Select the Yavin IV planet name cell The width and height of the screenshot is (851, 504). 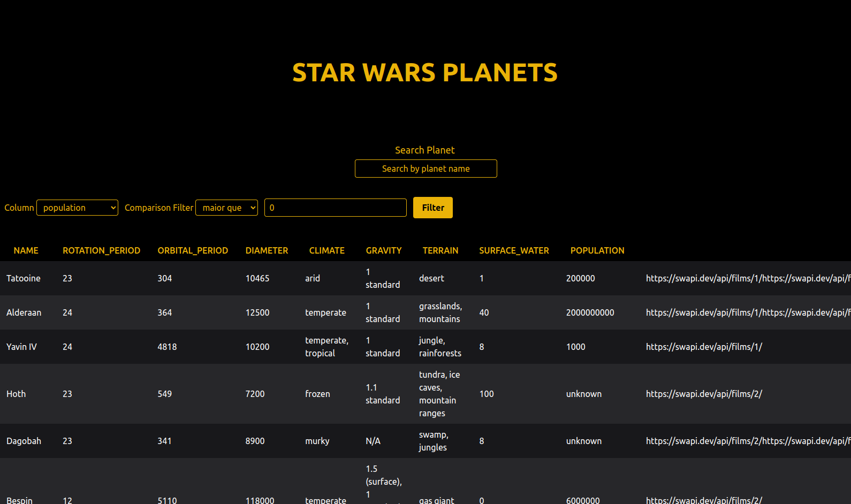pos(22,347)
